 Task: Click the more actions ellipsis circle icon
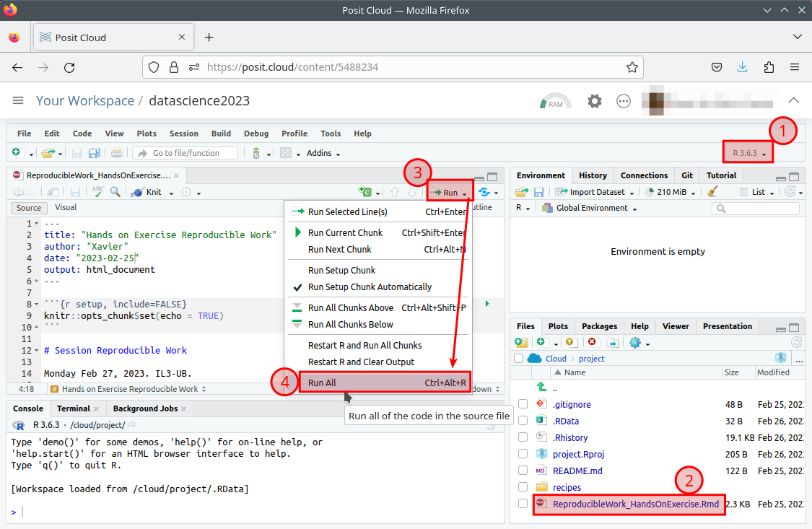tap(624, 101)
